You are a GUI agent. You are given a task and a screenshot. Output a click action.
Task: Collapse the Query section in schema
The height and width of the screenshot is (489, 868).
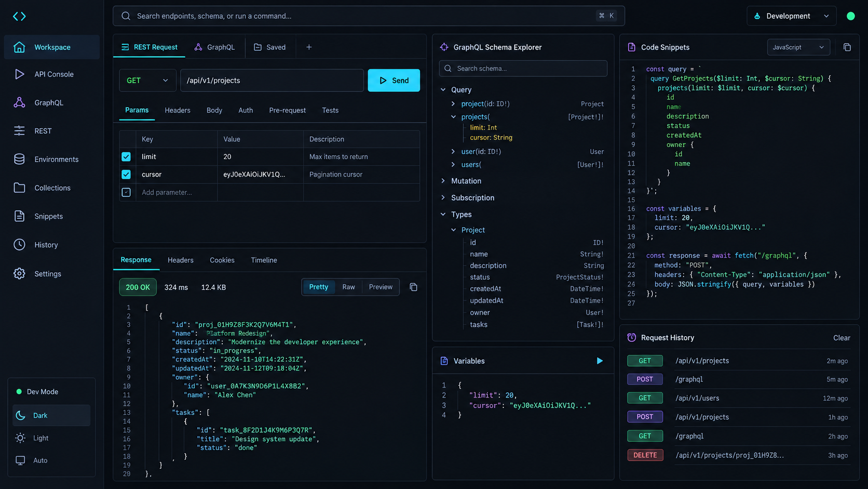click(x=443, y=90)
